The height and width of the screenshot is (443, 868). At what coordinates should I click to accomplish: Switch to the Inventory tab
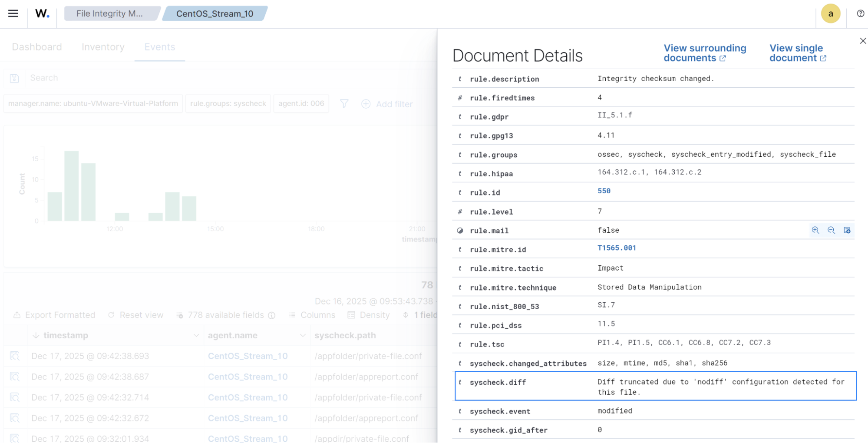[x=102, y=47]
